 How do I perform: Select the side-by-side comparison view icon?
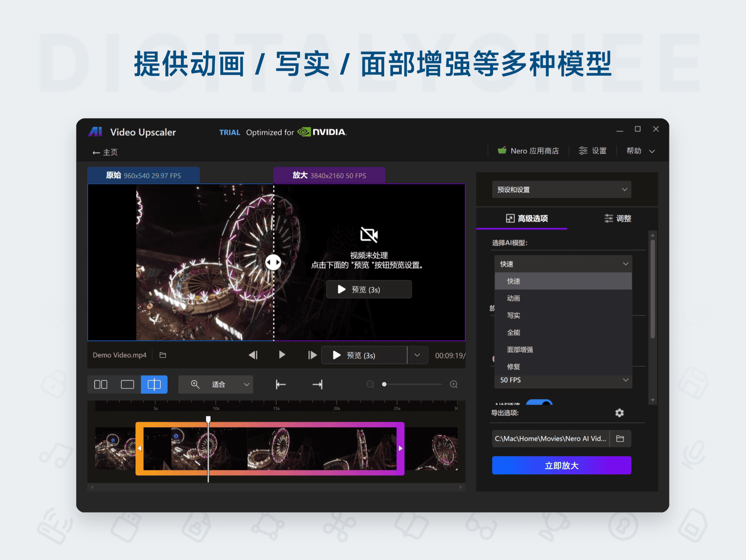tap(100, 384)
